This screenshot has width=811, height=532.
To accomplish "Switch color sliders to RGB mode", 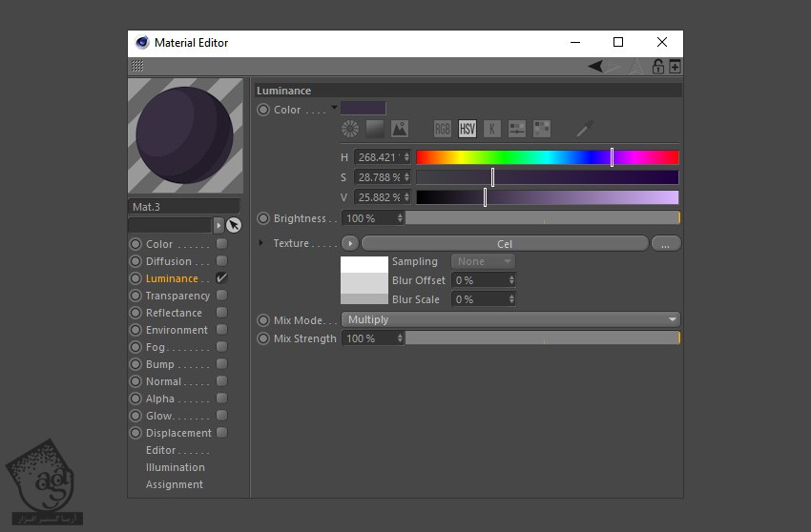I will [443, 129].
